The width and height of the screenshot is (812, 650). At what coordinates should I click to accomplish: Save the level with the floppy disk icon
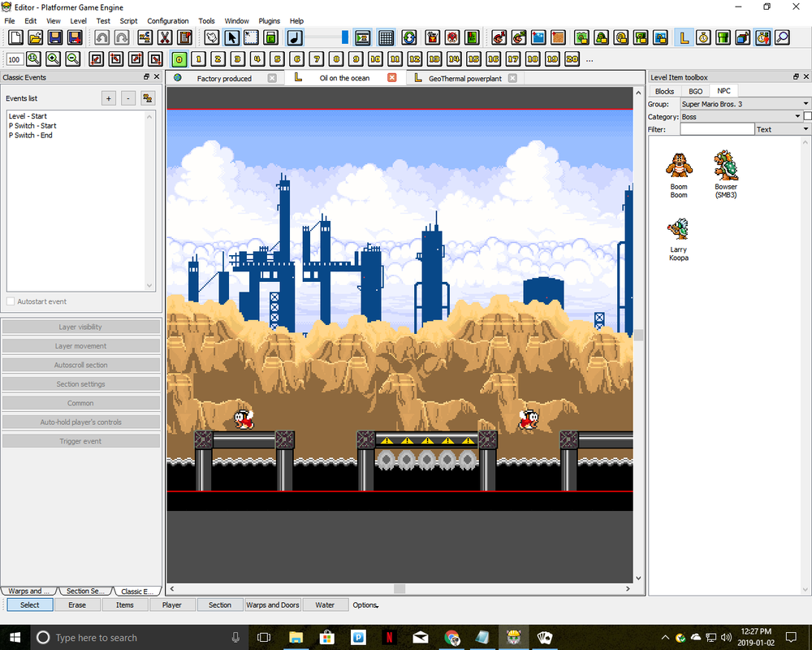pos(55,37)
